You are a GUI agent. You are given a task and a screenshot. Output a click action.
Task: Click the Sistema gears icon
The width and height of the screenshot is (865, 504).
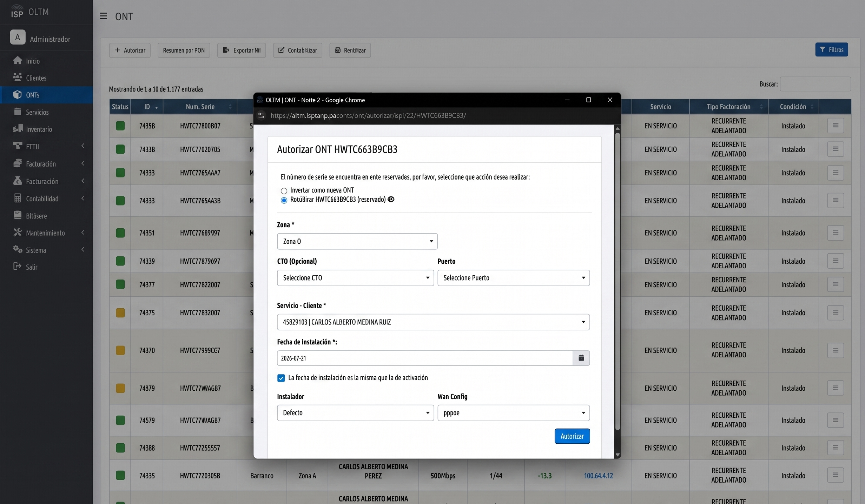[18, 249]
